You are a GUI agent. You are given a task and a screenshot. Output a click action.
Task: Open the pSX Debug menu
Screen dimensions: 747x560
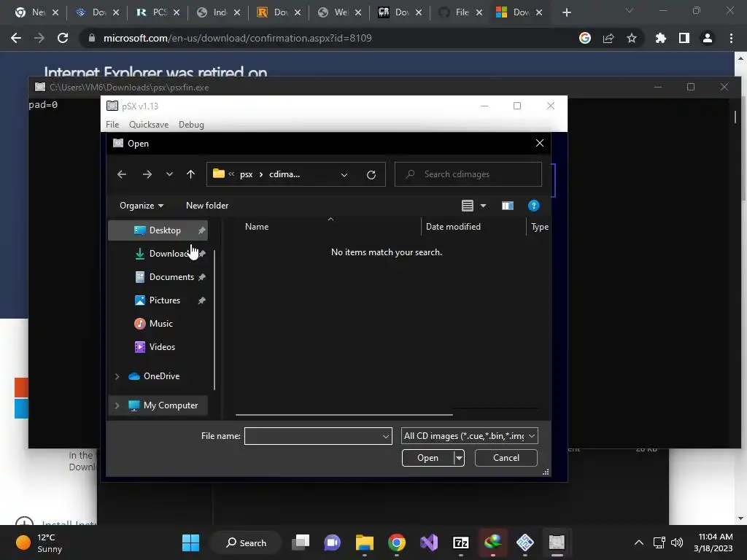coord(191,125)
